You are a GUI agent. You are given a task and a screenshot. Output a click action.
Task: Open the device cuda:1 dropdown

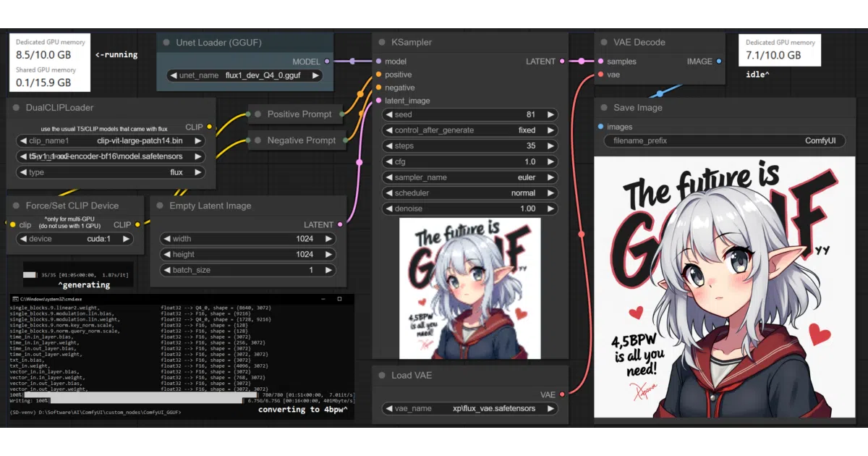tap(75, 239)
